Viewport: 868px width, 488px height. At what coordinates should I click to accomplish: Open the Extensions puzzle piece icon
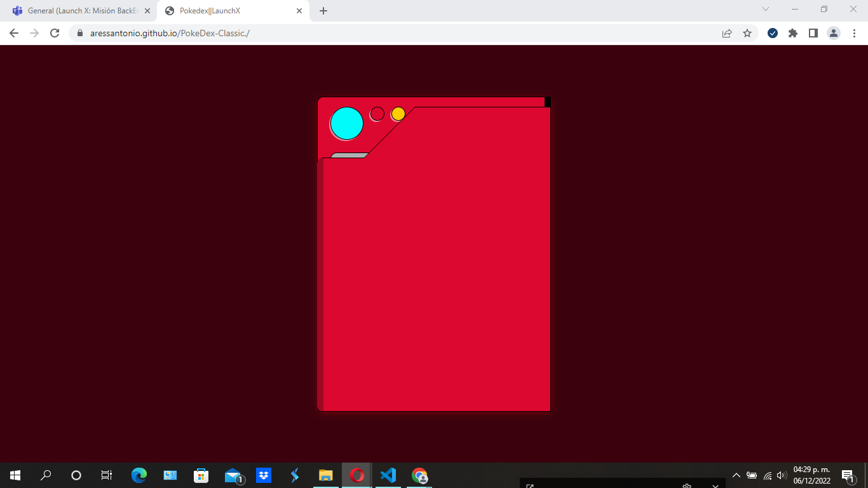tap(793, 33)
